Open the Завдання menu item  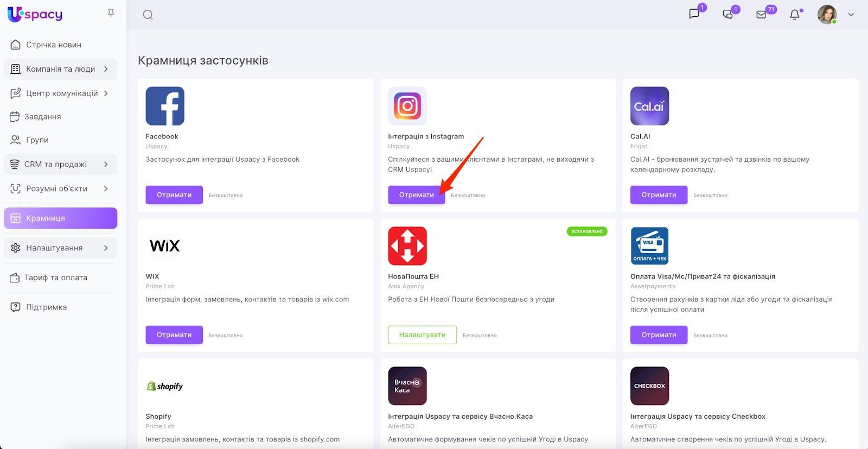coord(42,116)
